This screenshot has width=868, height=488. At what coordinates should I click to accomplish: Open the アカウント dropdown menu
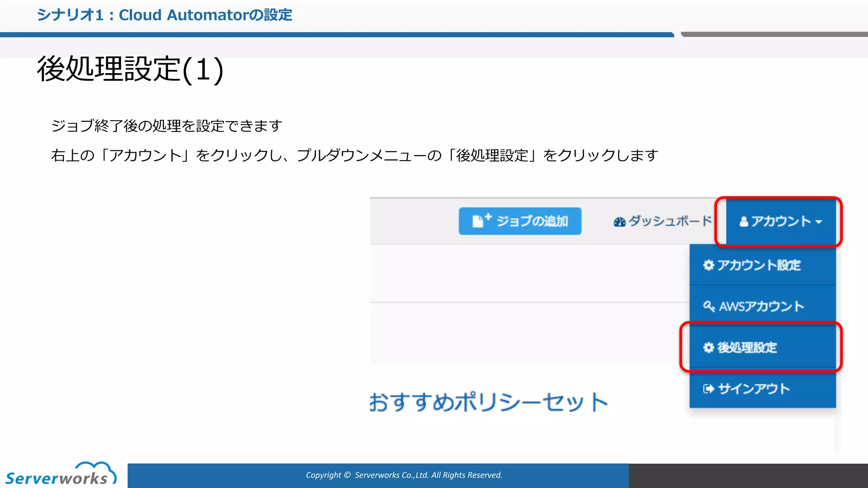click(781, 221)
